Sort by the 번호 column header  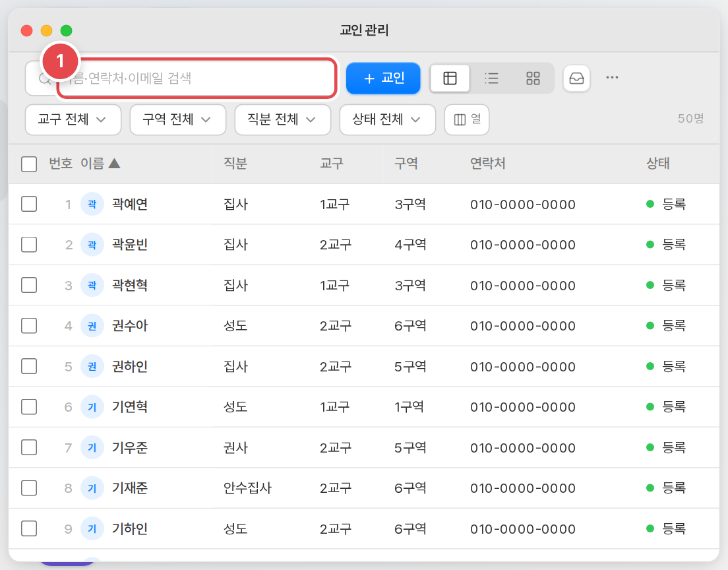[61, 164]
